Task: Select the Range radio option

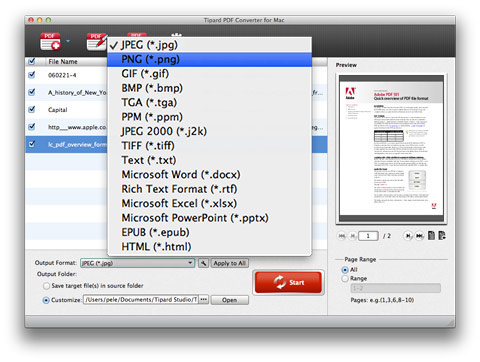Action: tap(345, 278)
